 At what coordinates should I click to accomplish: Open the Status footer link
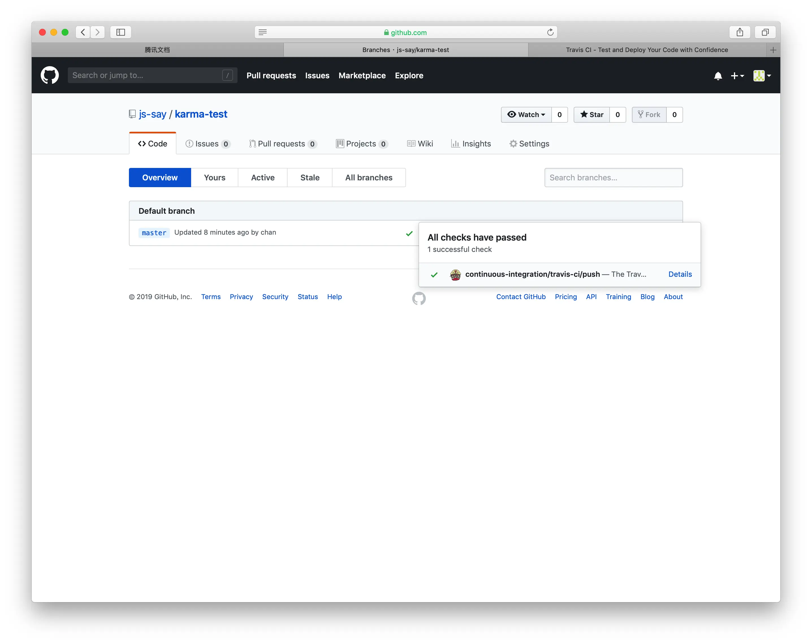tap(308, 297)
